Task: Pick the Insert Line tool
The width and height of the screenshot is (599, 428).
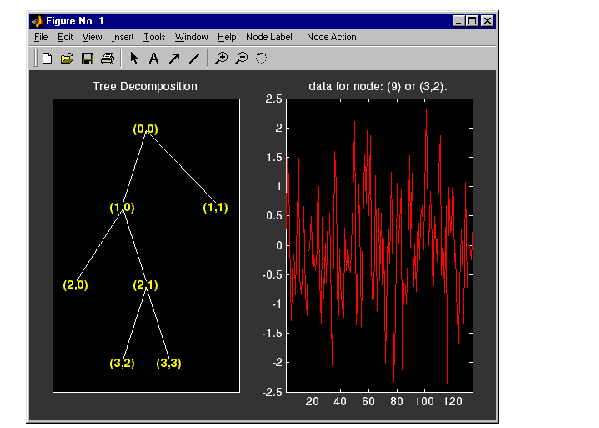Action: (x=194, y=58)
